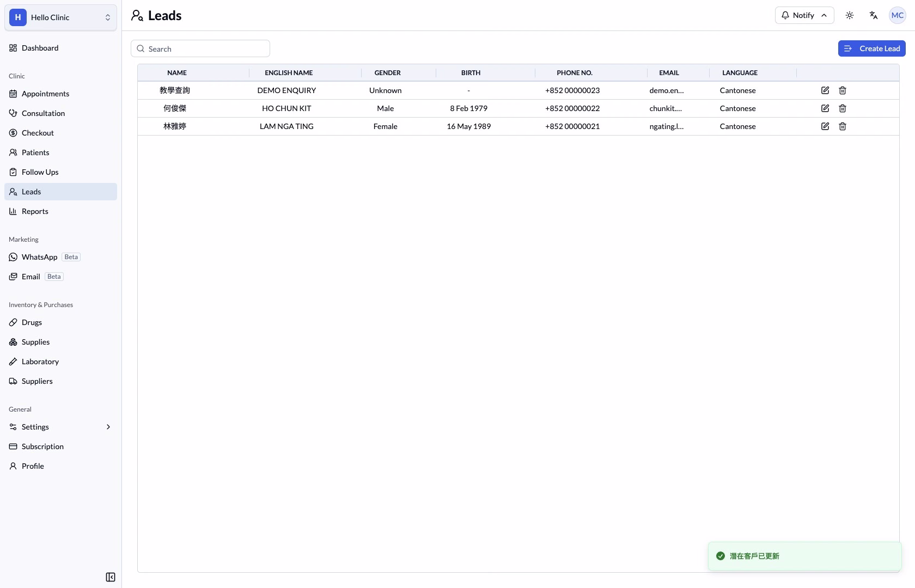
Task: Click the Create Lead button
Action: [x=871, y=48]
